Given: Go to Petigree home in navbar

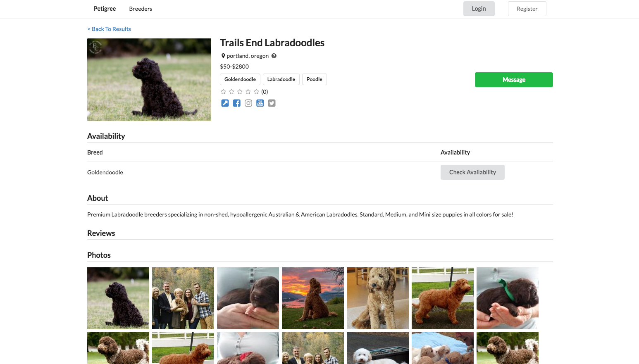Looking at the screenshot, I should click(x=105, y=9).
